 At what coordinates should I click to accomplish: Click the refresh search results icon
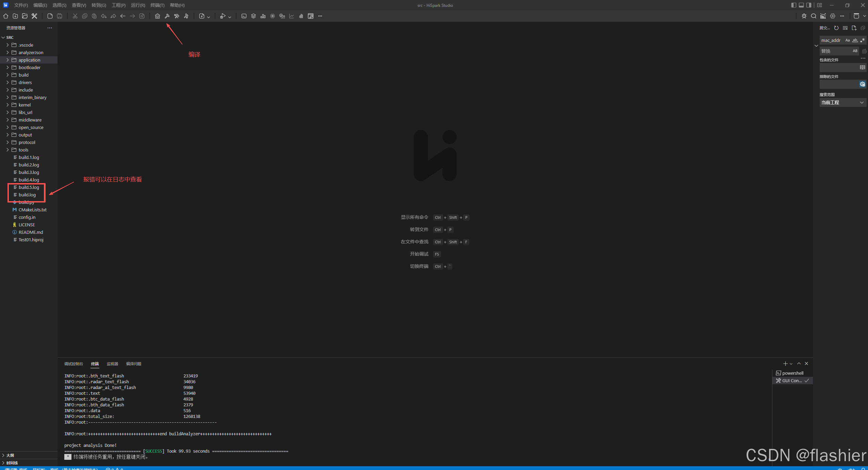click(x=836, y=28)
